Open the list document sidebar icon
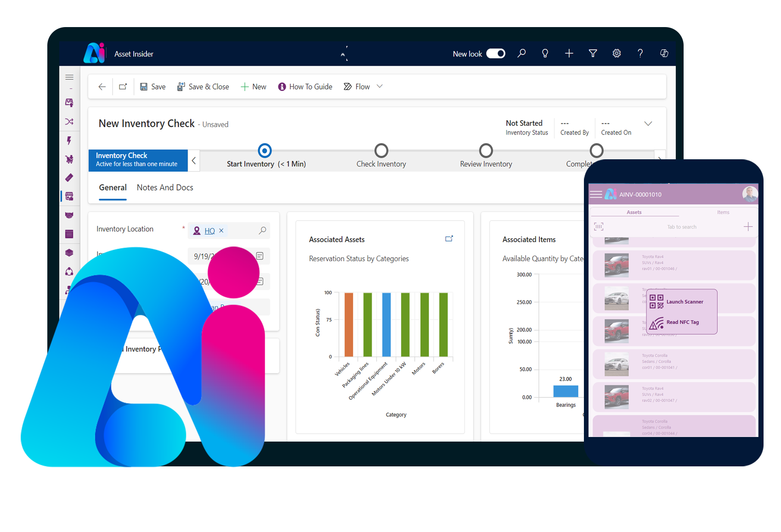 point(69,234)
